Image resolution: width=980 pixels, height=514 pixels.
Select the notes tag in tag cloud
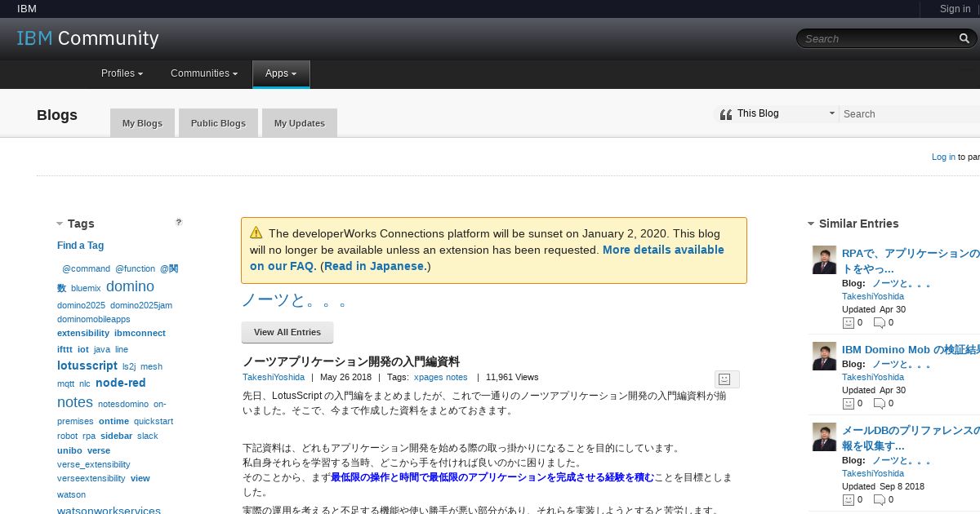(75, 402)
